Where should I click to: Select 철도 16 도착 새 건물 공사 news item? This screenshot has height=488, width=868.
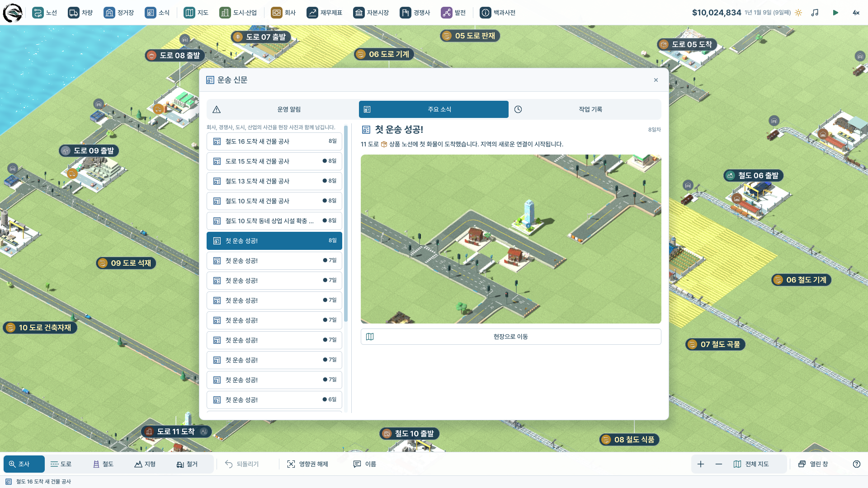[x=274, y=141]
